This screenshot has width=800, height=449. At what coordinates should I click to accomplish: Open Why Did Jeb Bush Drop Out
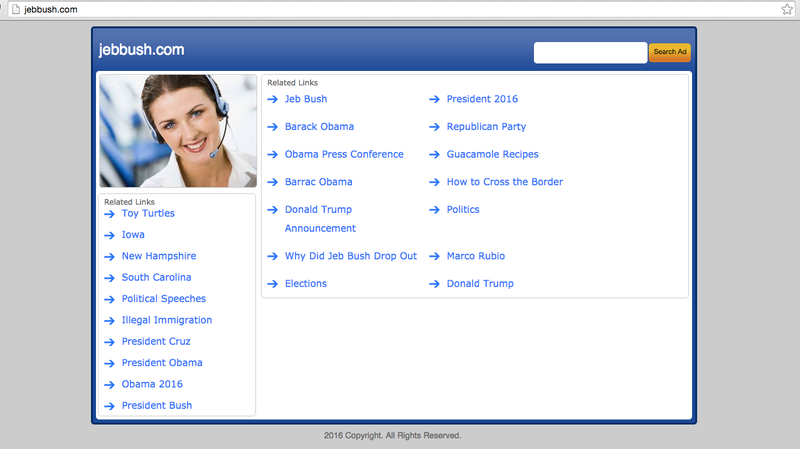[x=351, y=256]
